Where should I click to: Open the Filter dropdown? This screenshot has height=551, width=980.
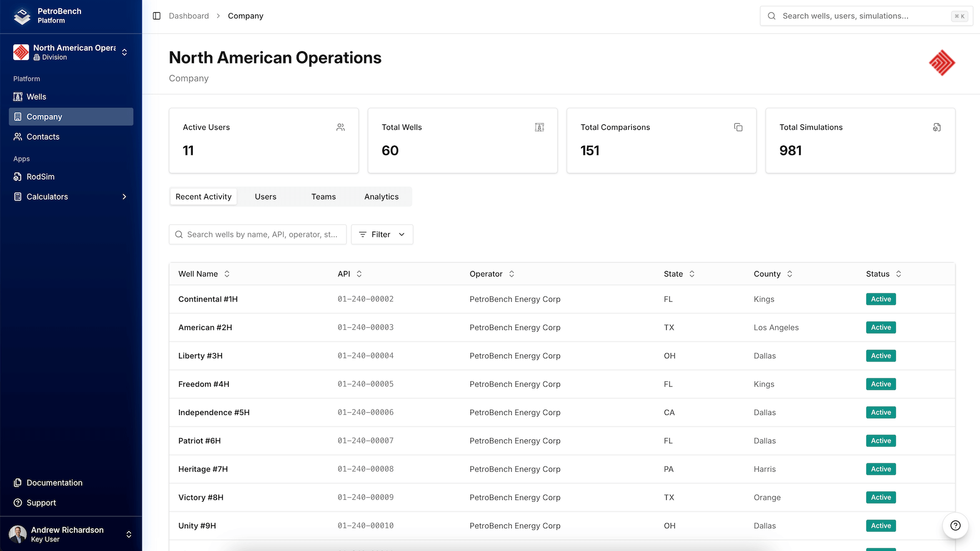pyautogui.click(x=382, y=234)
